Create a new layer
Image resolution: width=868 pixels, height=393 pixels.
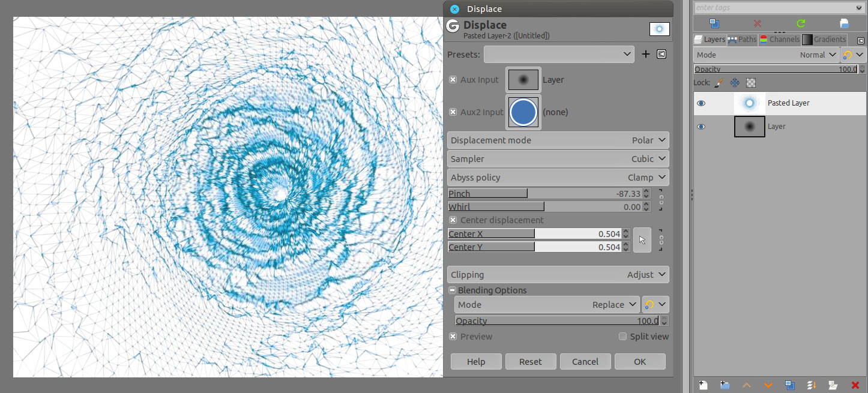click(703, 385)
